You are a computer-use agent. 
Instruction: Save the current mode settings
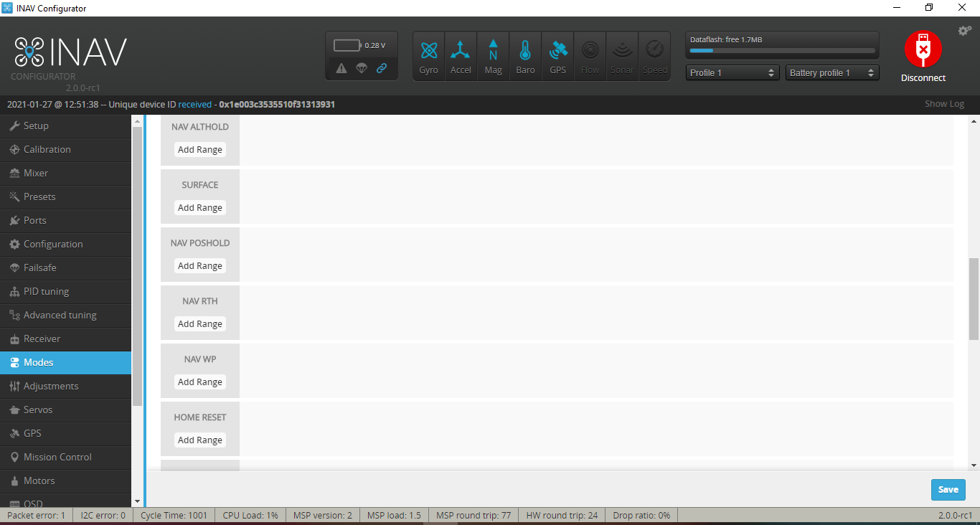(x=948, y=489)
